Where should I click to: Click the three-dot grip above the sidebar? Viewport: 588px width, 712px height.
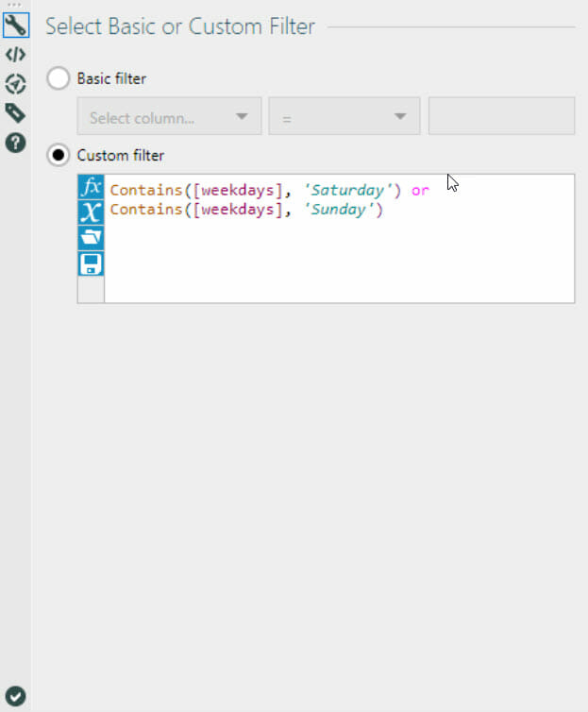pos(14,5)
